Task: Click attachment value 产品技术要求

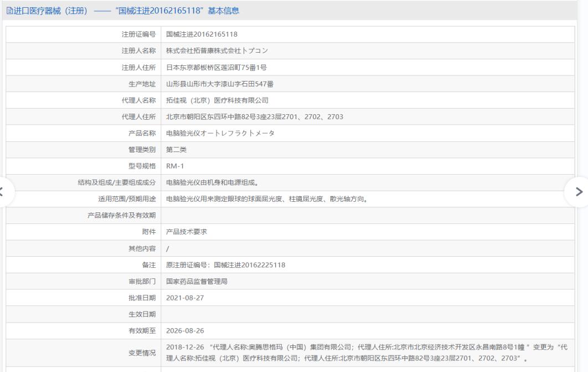Action: point(187,232)
